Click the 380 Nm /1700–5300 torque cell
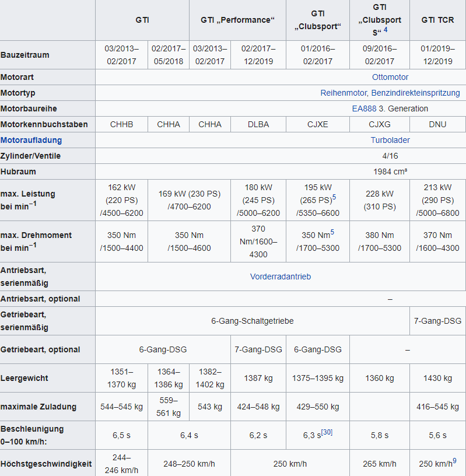Viewport: 466px width, 476px height. pyautogui.click(x=380, y=242)
